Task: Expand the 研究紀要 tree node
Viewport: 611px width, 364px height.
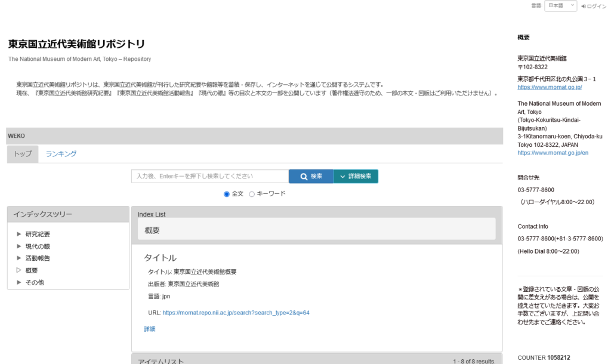Action: pyautogui.click(x=18, y=234)
